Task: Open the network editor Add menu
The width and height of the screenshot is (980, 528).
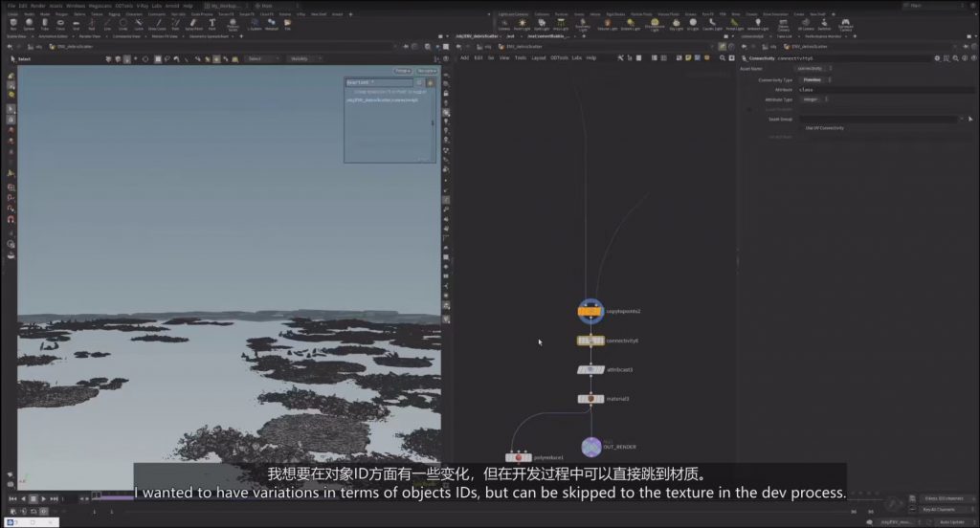Action: [464, 58]
